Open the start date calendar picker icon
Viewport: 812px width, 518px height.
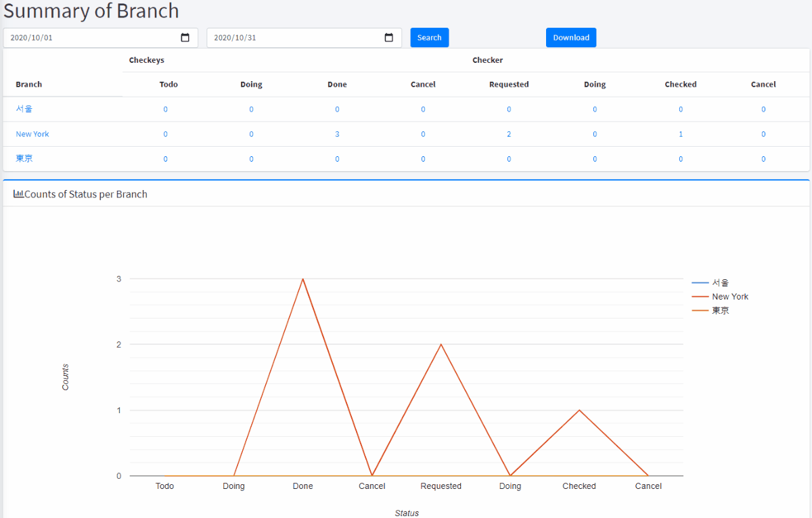click(x=185, y=38)
